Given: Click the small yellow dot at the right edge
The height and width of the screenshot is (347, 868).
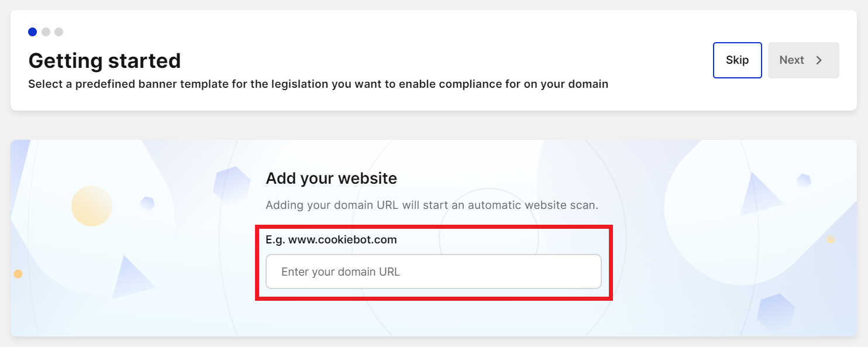Looking at the screenshot, I should pos(831,239).
